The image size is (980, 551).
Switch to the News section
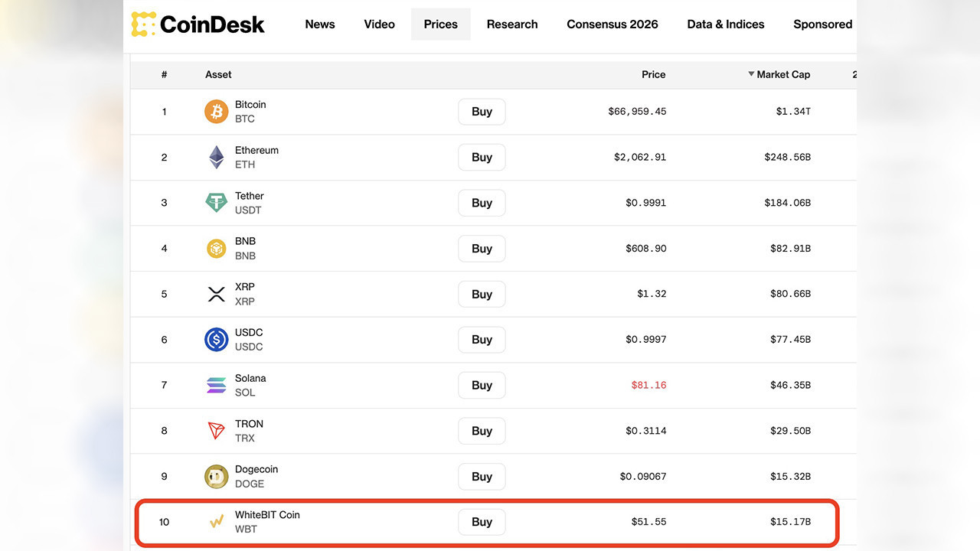click(319, 24)
